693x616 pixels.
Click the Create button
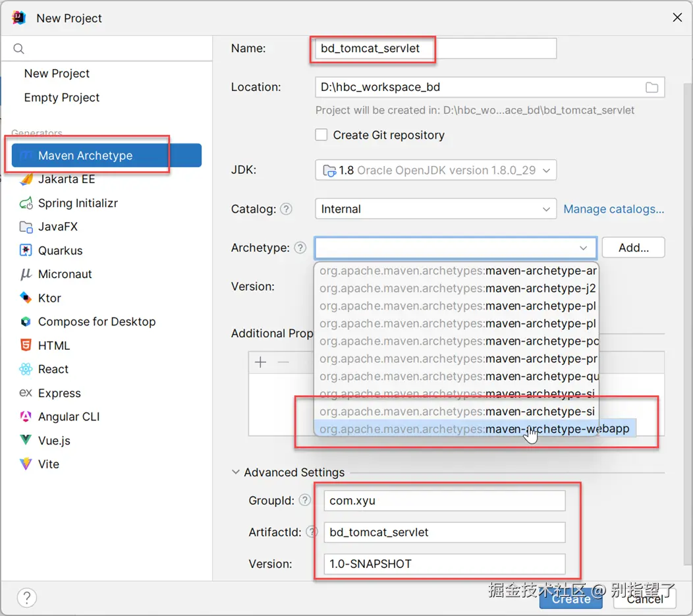[x=570, y=599]
